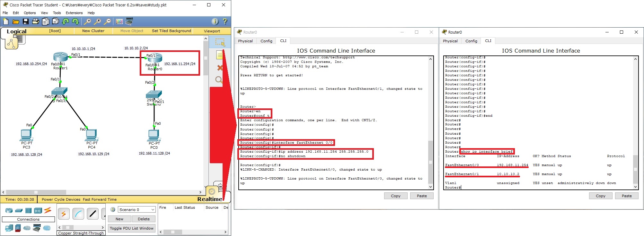Open the drawing palette icon
The image size is (644, 236).
click(119, 21)
